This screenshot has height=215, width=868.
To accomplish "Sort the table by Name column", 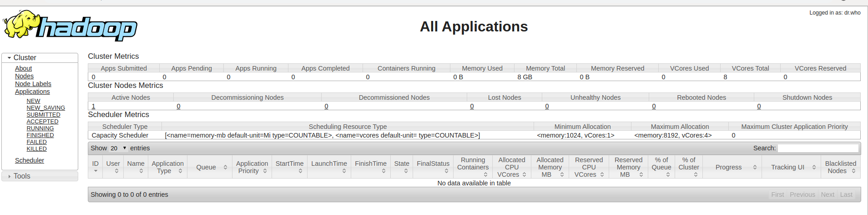I will [136, 167].
